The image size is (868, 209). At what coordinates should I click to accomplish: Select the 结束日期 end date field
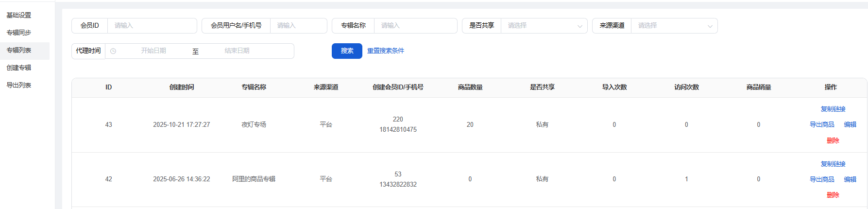[237, 51]
